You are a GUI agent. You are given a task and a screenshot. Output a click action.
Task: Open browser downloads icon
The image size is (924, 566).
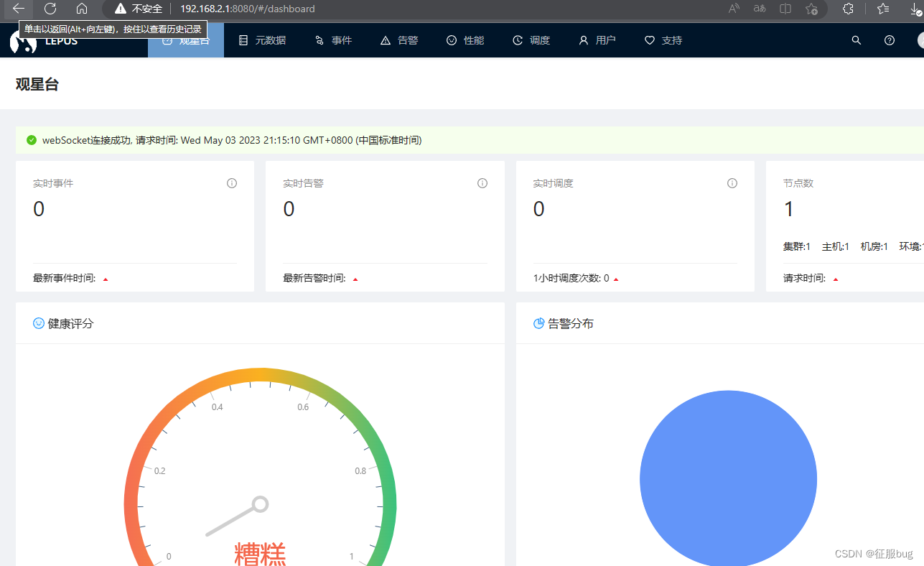(915, 9)
